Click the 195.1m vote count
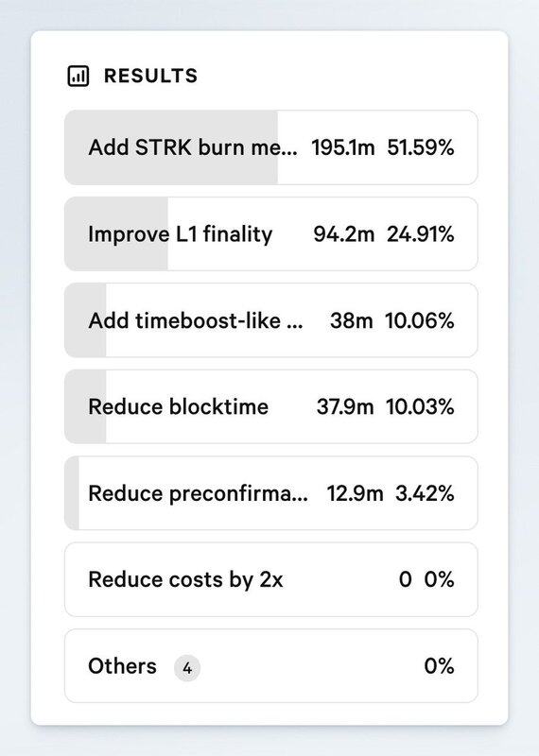This screenshot has width=539, height=756. (343, 147)
